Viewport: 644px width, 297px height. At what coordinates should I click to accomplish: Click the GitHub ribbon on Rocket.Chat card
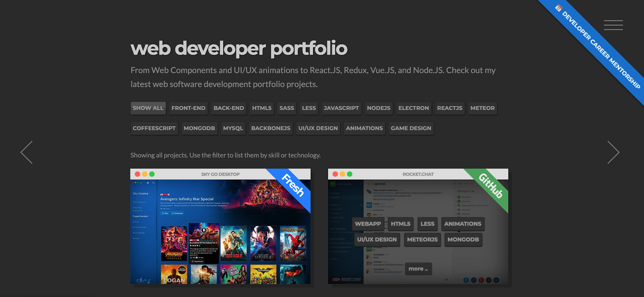[x=490, y=185]
